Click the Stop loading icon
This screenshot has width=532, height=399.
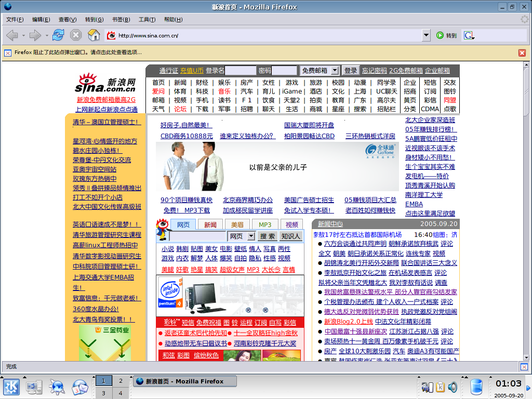coord(76,35)
